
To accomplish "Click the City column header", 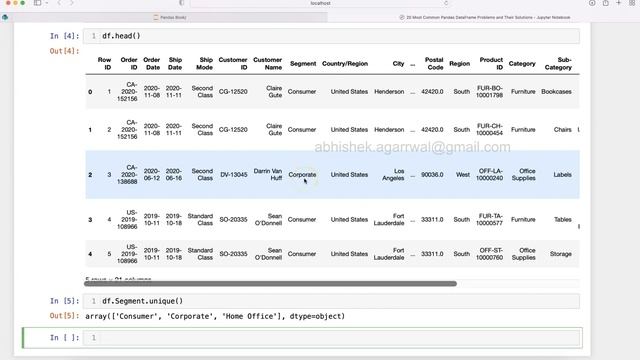I will coord(398,64).
